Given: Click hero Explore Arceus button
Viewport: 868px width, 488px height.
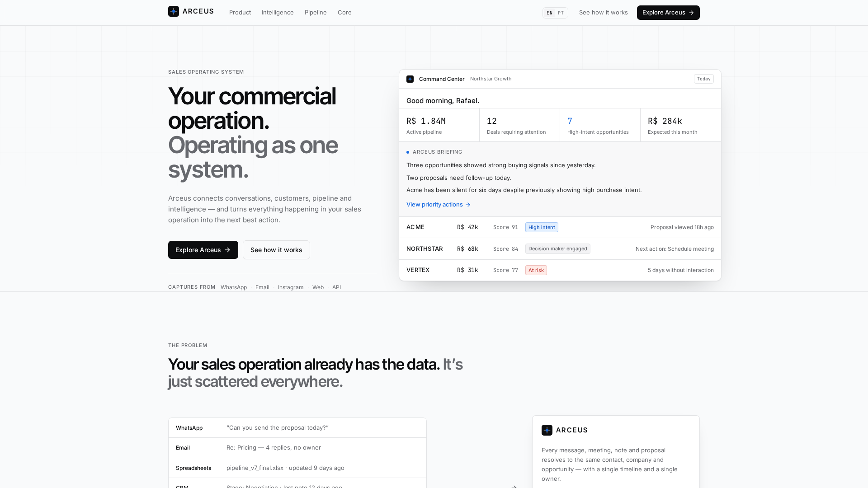Looking at the screenshot, I should pos(203,250).
